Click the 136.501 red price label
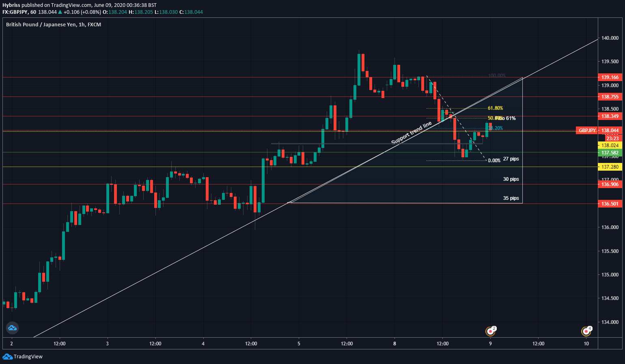This screenshot has height=364, width=625. click(x=610, y=203)
